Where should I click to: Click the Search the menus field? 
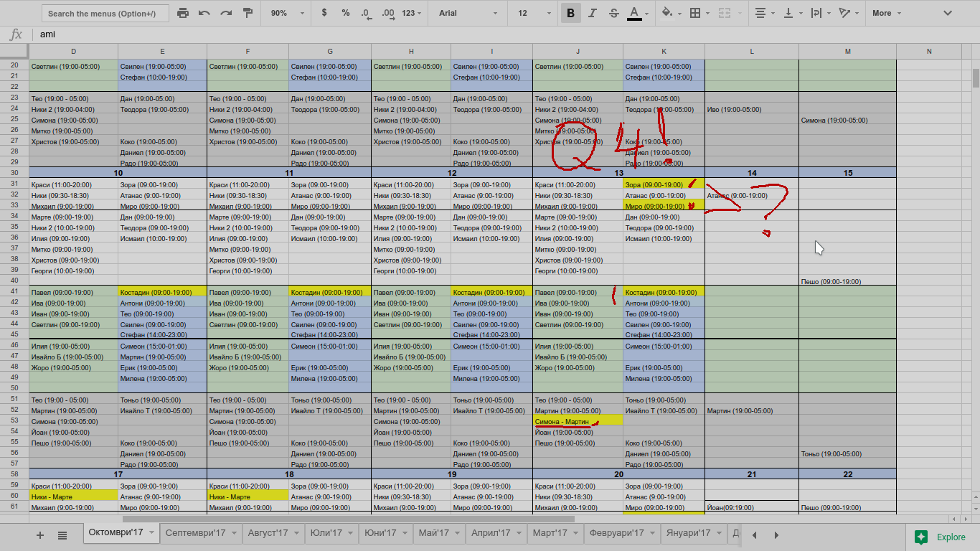tap(105, 13)
